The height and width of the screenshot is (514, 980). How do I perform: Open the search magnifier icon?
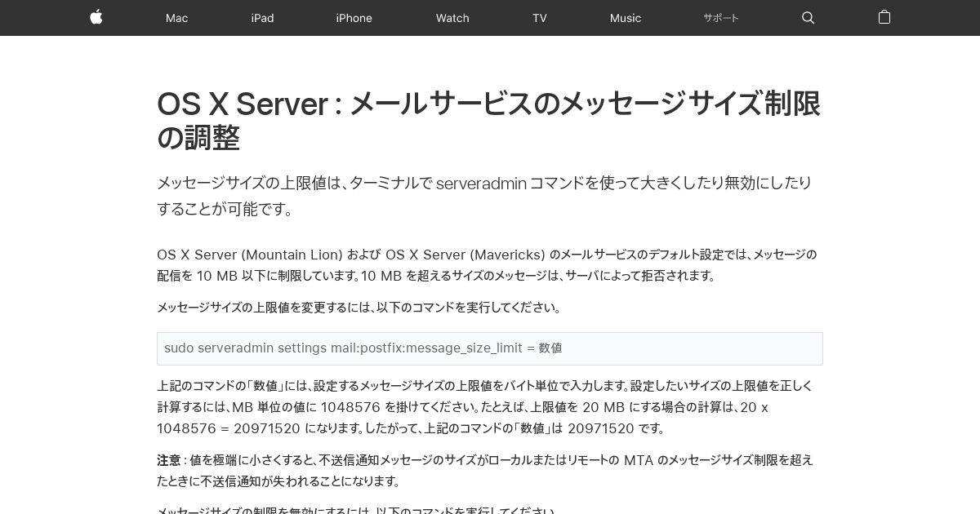point(808,18)
